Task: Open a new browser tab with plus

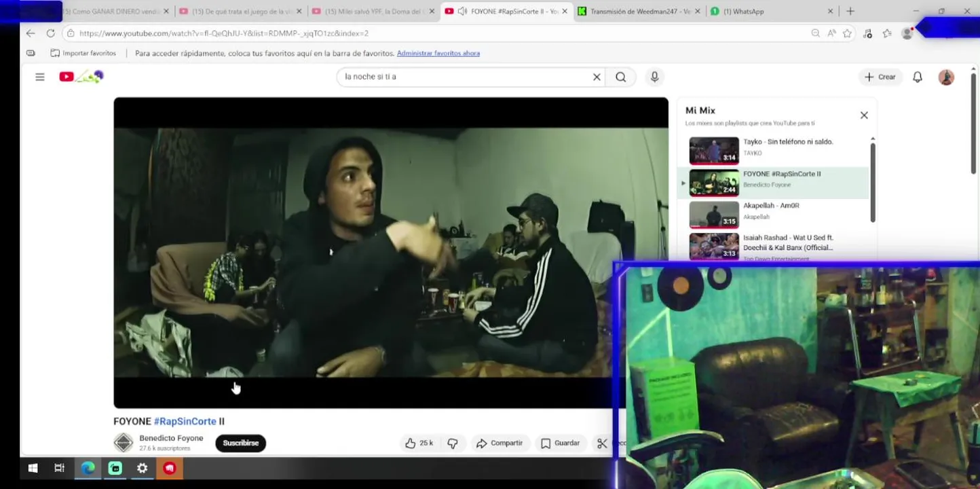Action: (x=850, y=12)
